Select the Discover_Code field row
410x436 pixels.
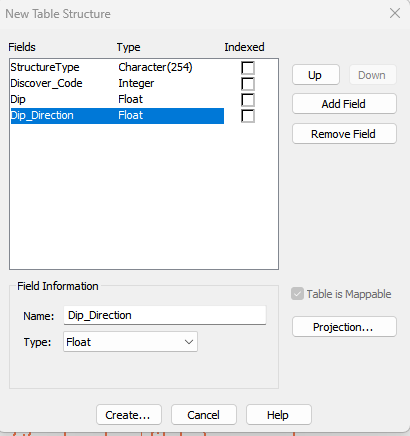pyautogui.click(x=117, y=83)
